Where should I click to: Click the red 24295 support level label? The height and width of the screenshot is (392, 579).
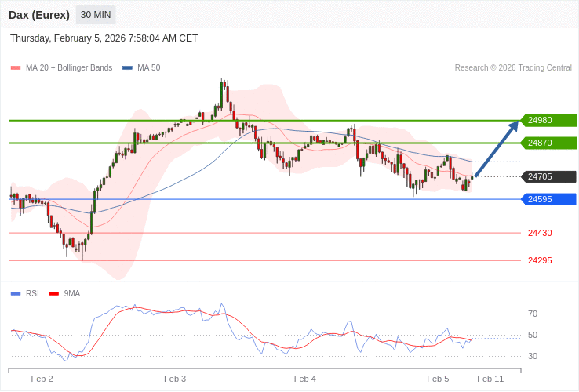pyautogui.click(x=540, y=260)
